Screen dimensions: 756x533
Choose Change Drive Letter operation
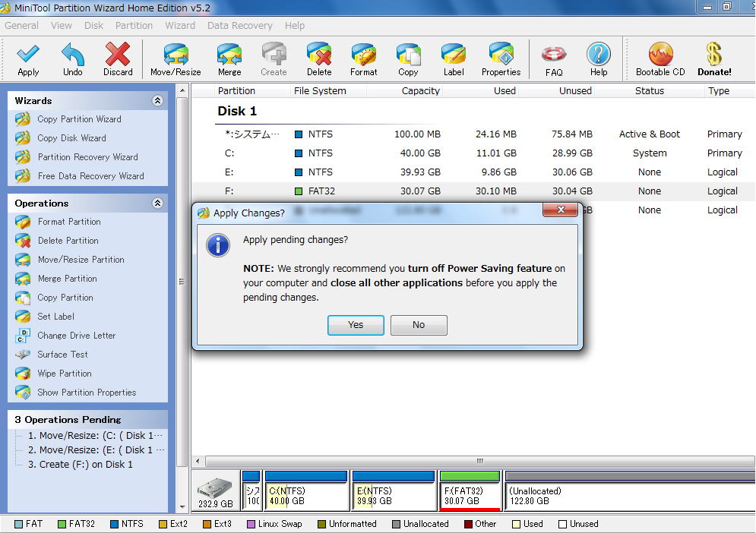coord(76,336)
